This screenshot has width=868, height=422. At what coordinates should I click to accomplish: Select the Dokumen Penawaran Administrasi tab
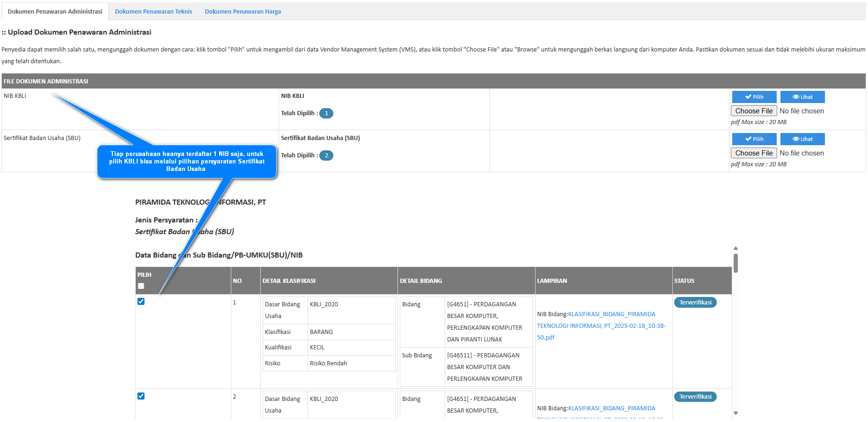click(55, 12)
